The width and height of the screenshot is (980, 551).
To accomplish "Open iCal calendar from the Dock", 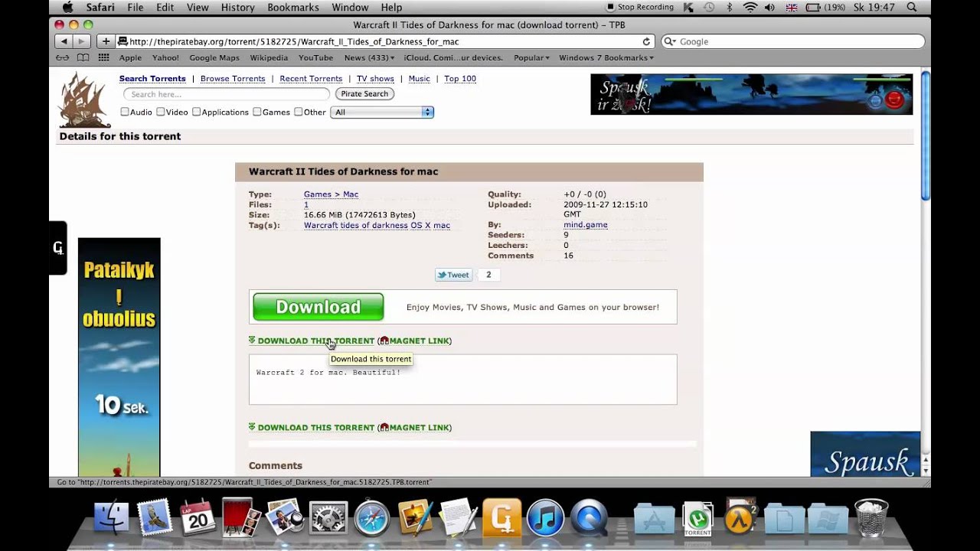I will click(x=198, y=518).
